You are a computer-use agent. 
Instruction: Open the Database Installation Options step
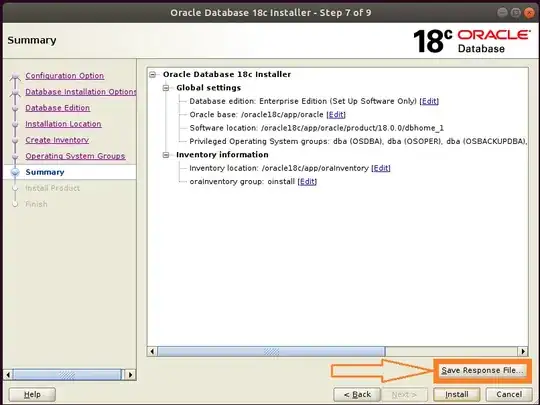(81, 92)
